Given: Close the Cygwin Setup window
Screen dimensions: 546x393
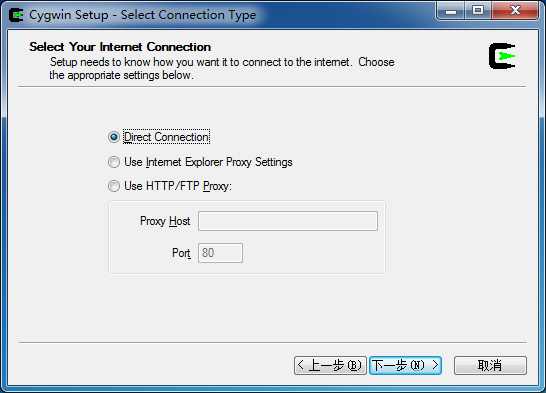Looking at the screenshot, I should [x=515, y=10].
